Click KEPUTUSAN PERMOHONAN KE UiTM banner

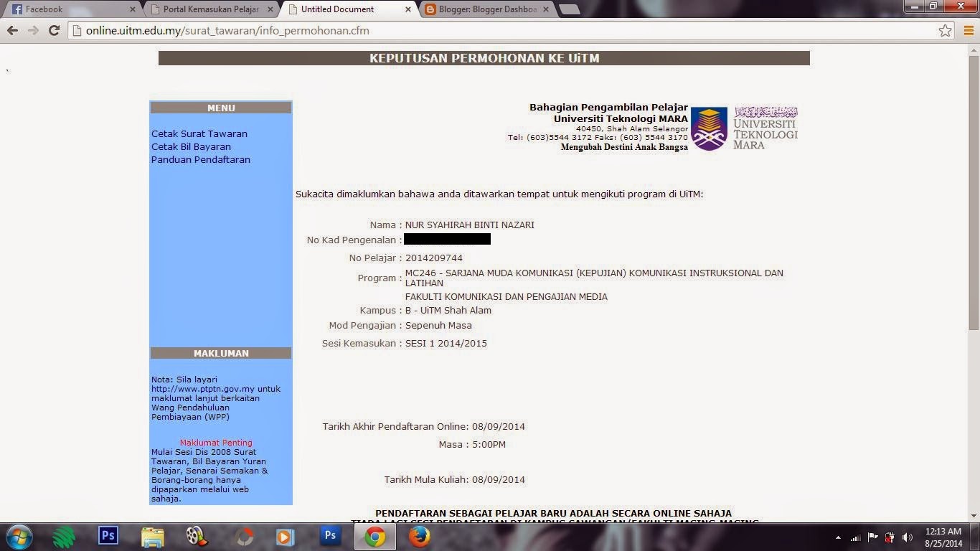(x=484, y=58)
